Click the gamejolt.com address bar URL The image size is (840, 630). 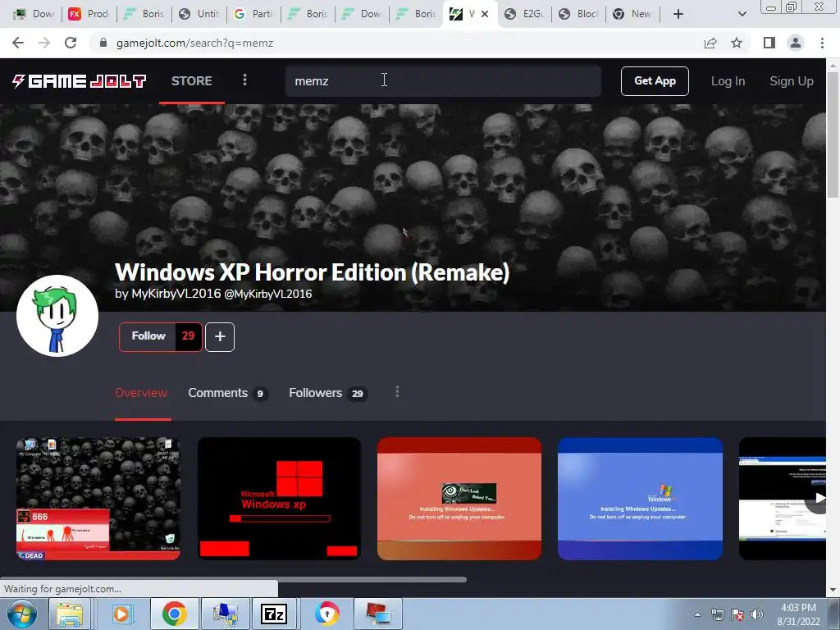coord(195,43)
